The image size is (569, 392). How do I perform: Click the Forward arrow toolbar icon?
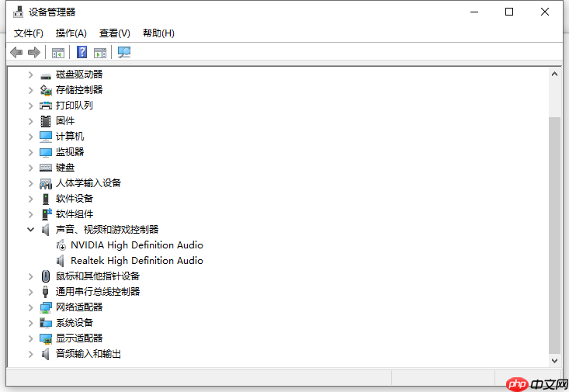click(34, 53)
